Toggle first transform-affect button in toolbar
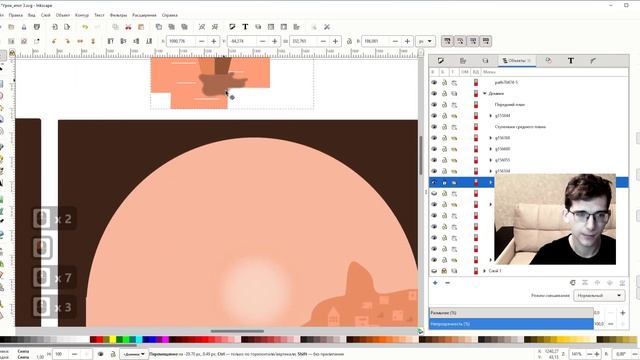Image resolution: width=640 pixels, height=360 pixels. coord(447,41)
